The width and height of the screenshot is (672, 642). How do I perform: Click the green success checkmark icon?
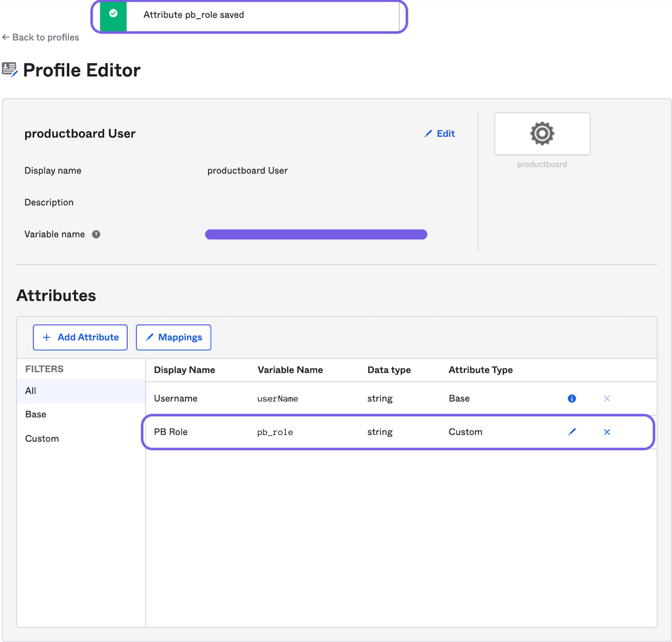(x=113, y=14)
